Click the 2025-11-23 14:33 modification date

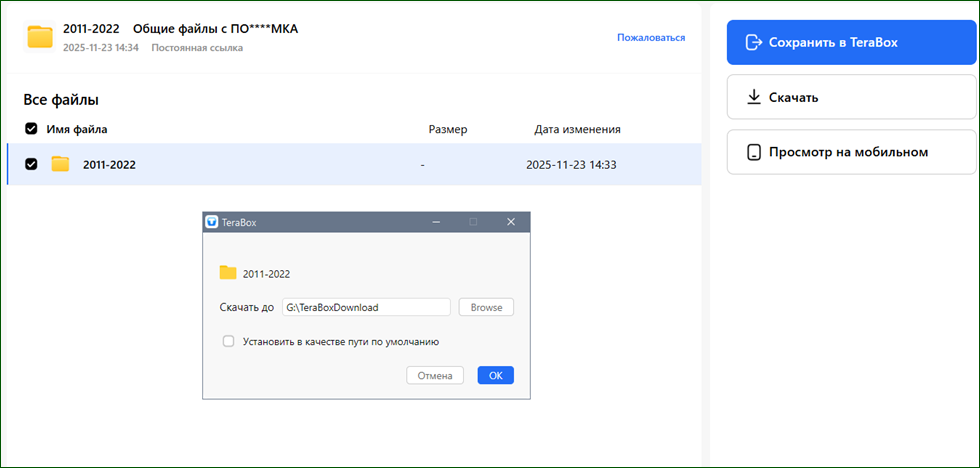click(x=571, y=165)
